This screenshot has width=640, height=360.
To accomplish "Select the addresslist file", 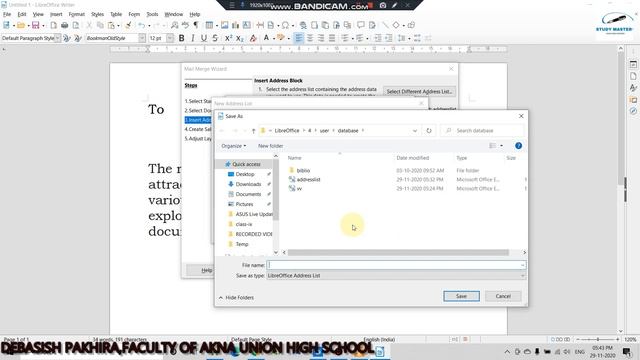I will coord(308,179).
